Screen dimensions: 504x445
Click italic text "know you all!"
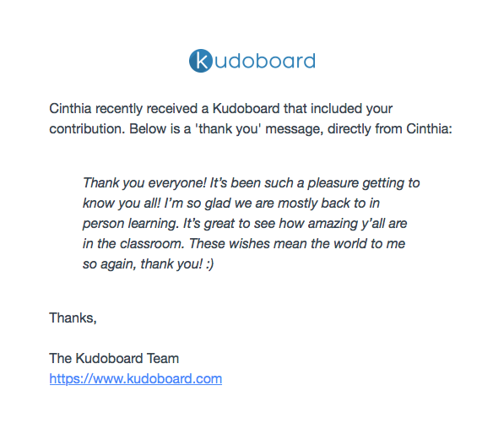[x=122, y=204]
